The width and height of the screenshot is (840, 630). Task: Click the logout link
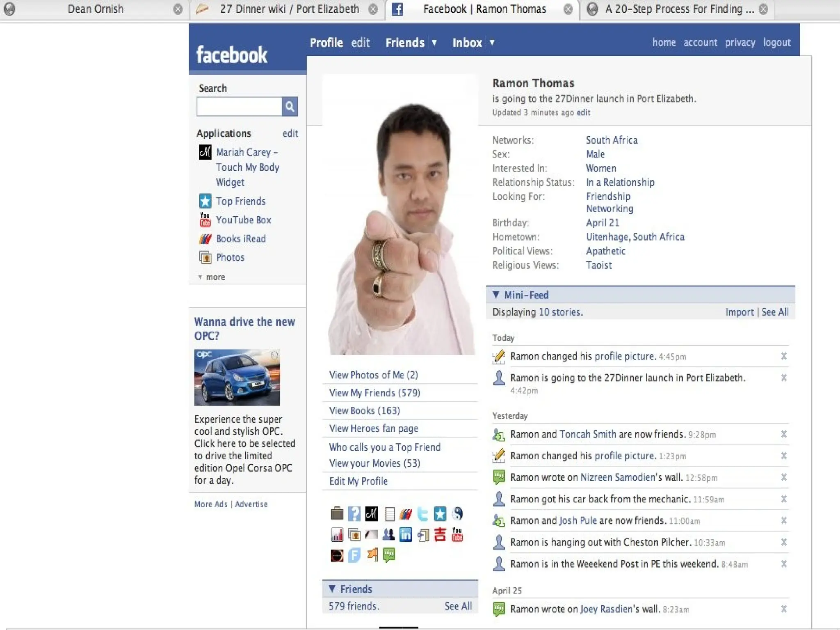coord(776,43)
